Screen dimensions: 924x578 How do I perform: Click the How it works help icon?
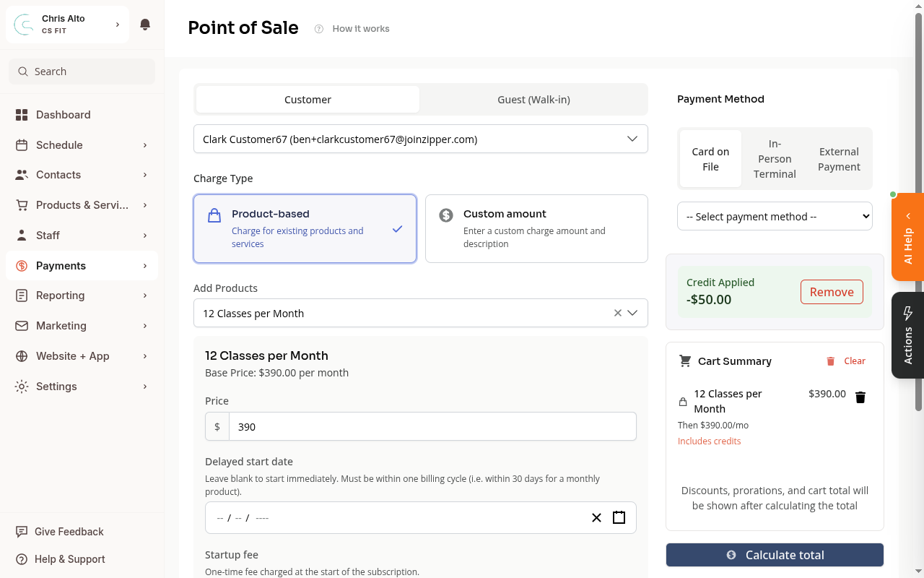(319, 29)
